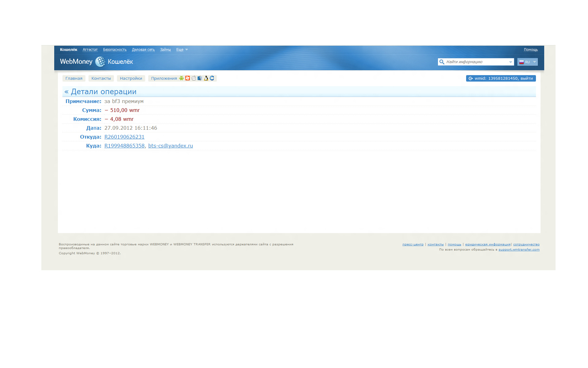Click the Примечание: label
588x368 pixels.
coord(83,101)
